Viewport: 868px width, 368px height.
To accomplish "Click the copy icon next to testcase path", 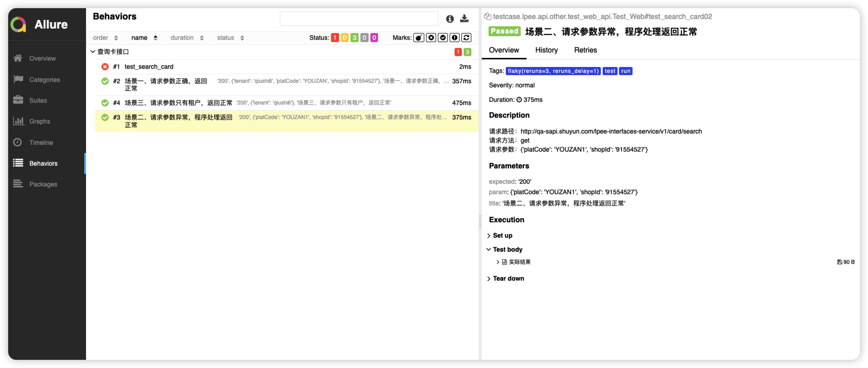I will pos(487,16).
